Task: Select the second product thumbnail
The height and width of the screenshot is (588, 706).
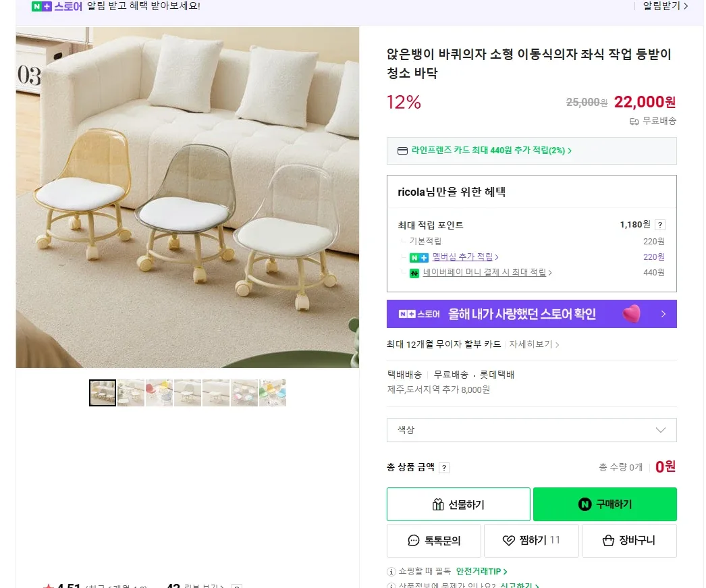Action: click(131, 393)
